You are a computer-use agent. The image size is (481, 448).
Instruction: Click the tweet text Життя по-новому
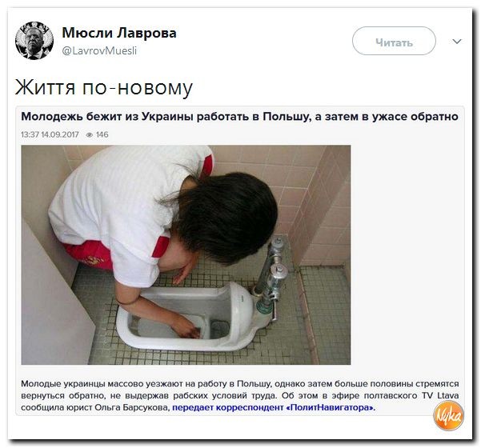pyautogui.click(x=104, y=87)
